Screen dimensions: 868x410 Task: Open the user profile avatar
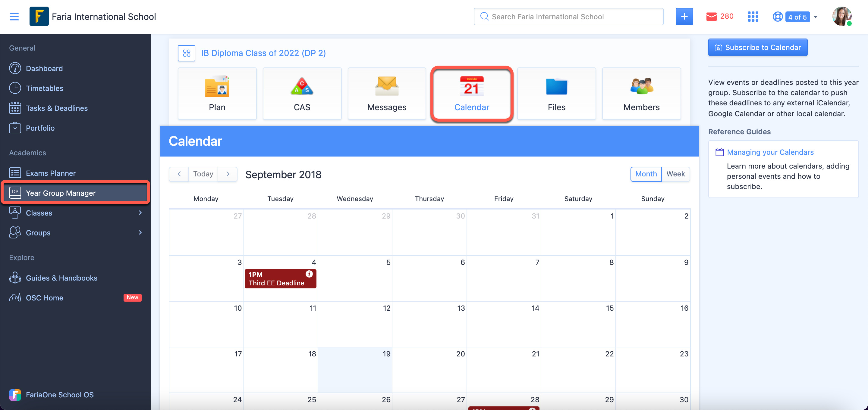[842, 16]
